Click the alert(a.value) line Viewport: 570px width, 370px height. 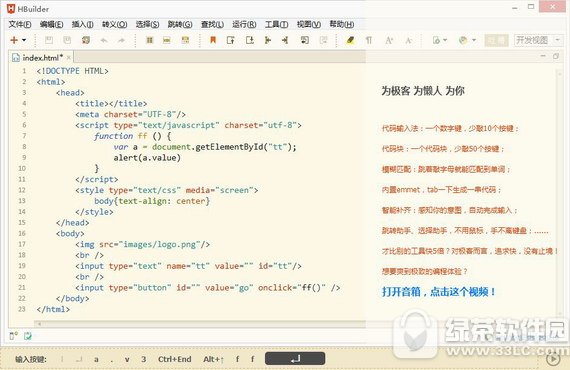point(147,158)
